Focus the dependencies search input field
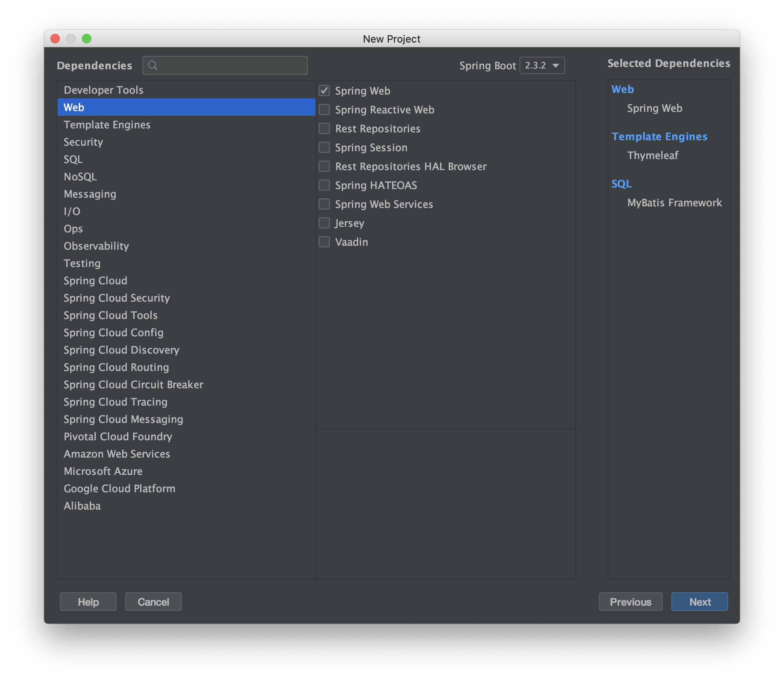784x682 pixels. pos(225,65)
